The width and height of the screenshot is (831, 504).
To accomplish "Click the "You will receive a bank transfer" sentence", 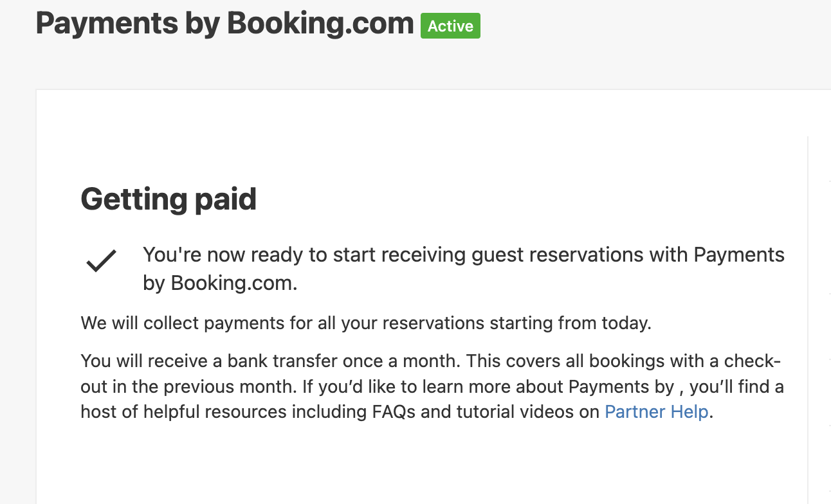I will pyautogui.click(x=270, y=361).
